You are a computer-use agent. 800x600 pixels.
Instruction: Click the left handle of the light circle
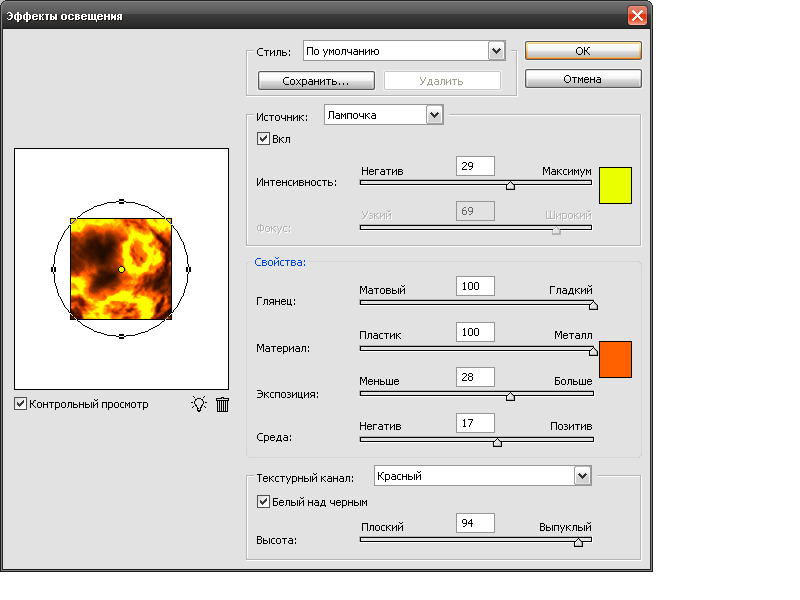coord(54,269)
